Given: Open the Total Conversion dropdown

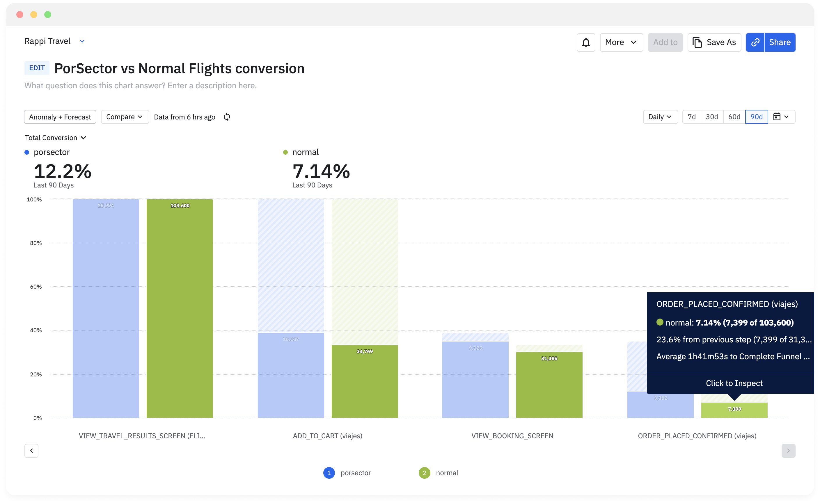Looking at the screenshot, I should click(x=56, y=138).
